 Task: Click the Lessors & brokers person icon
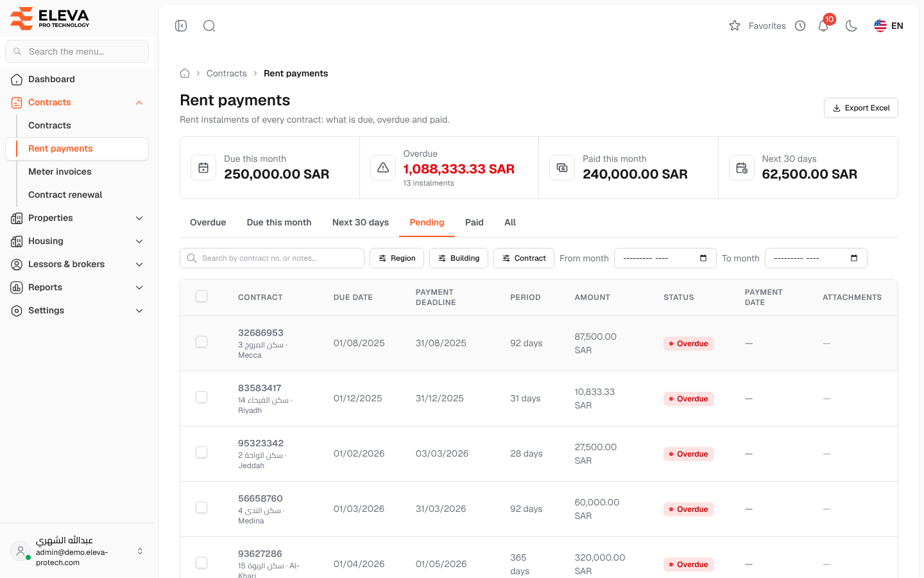[17, 264]
